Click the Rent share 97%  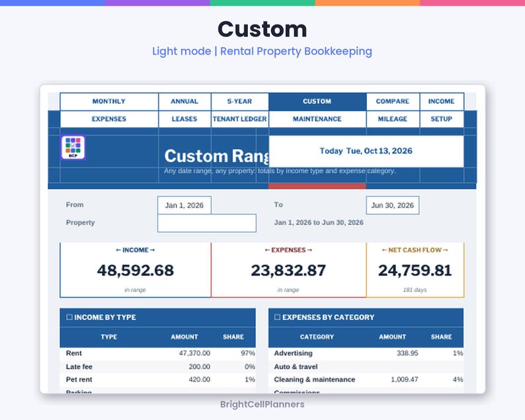pos(248,353)
